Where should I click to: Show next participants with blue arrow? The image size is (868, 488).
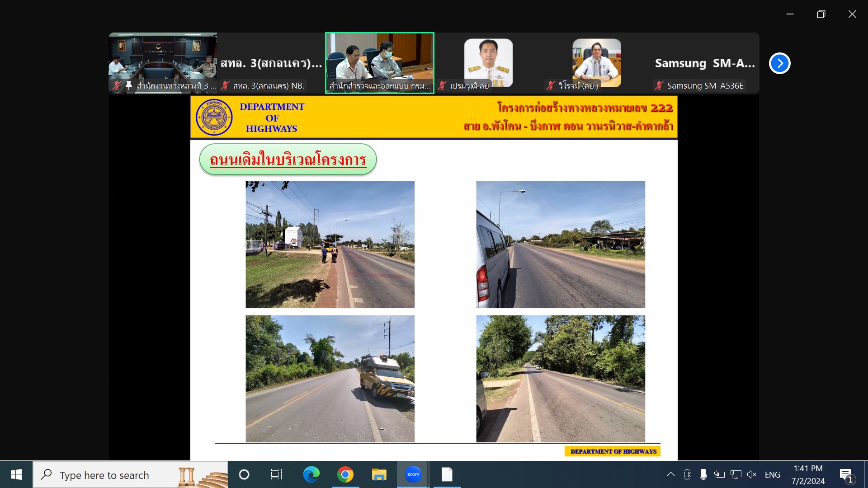point(779,63)
